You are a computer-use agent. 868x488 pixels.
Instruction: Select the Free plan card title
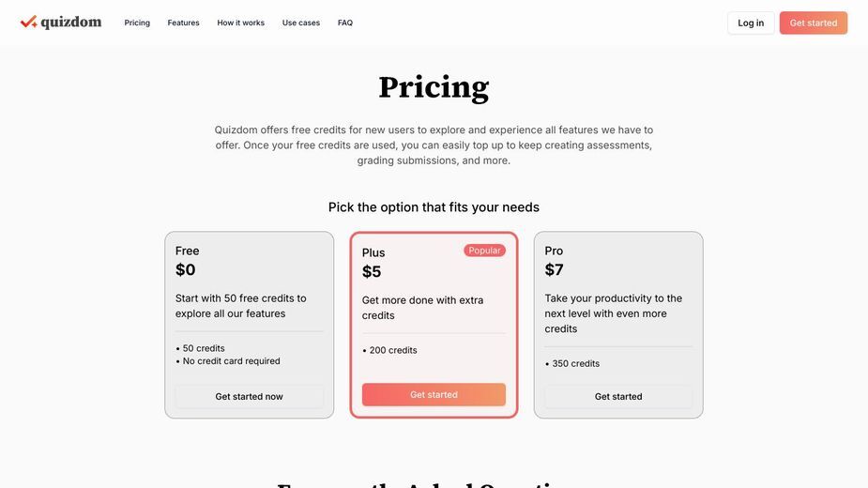tap(187, 251)
